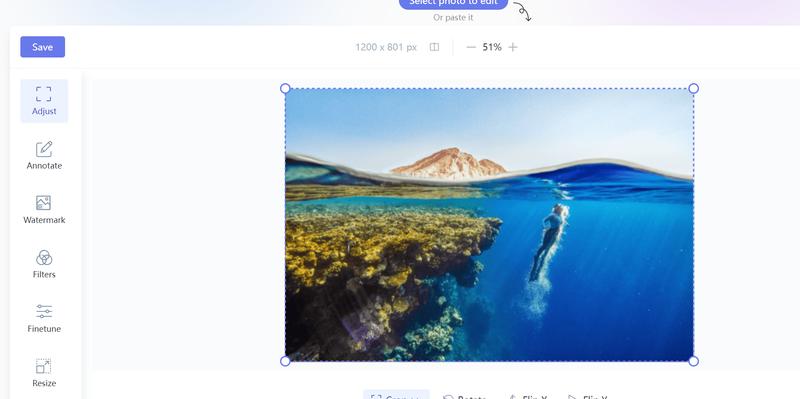Open the Watermark tool

click(44, 210)
